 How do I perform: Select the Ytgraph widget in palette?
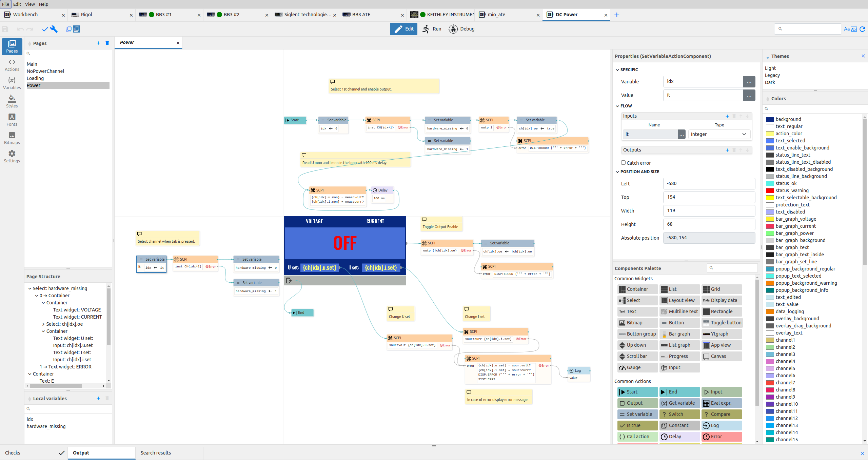tap(722, 334)
